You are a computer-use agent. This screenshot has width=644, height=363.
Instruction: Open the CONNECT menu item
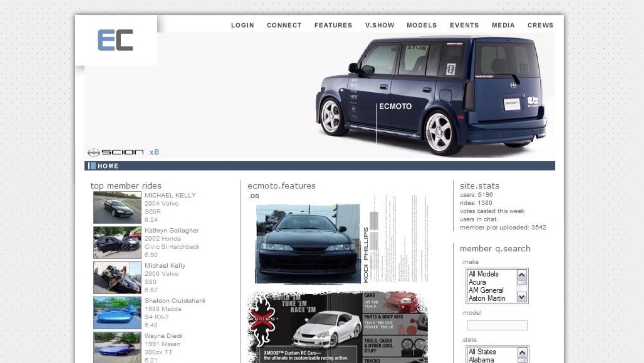(284, 25)
